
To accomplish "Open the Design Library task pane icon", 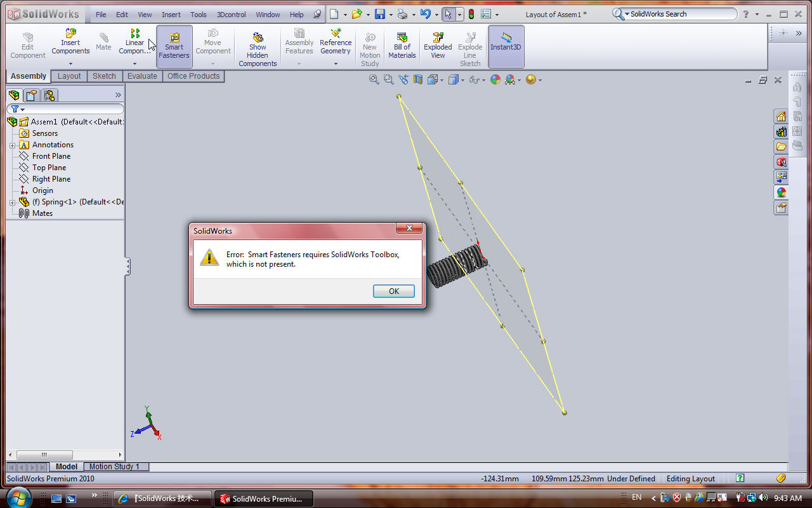I will point(781,131).
